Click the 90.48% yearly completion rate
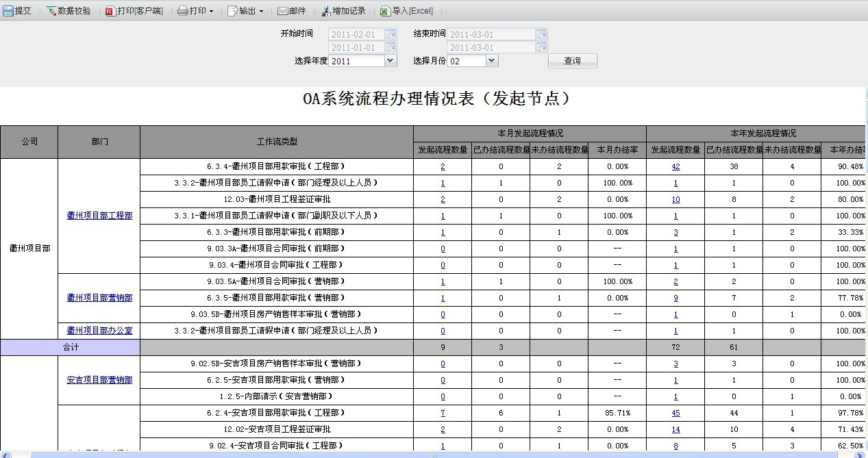 coord(850,166)
